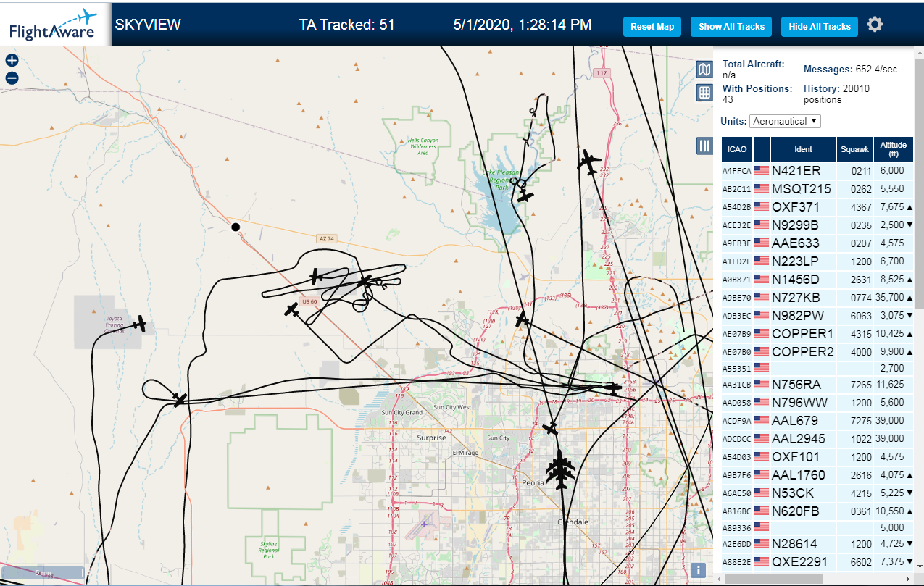Zoom in the map with plus button
The width and height of the screenshot is (924, 586).
pos(12,61)
